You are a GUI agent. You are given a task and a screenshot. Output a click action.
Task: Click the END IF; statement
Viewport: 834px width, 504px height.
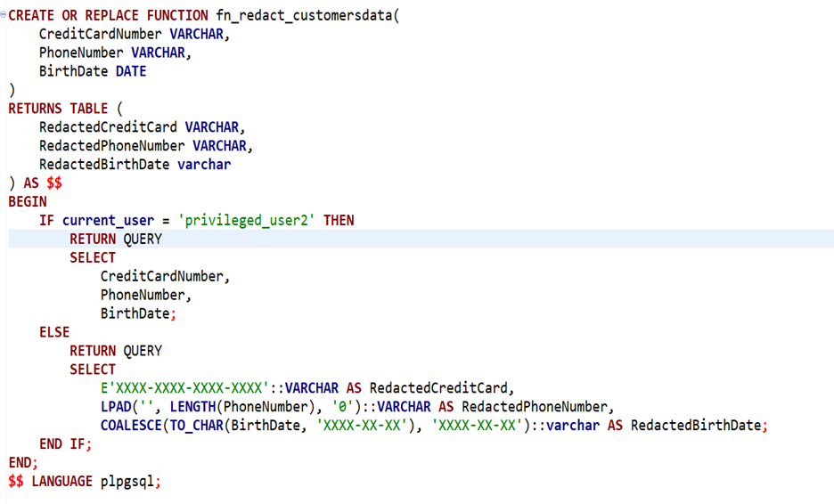click(x=66, y=444)
